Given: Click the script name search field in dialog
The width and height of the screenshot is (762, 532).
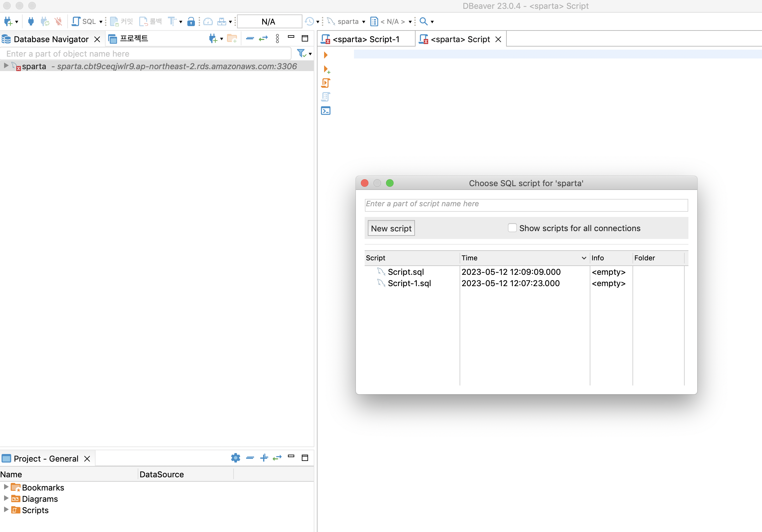Looking at the screenshot, I should click(526, 205).
